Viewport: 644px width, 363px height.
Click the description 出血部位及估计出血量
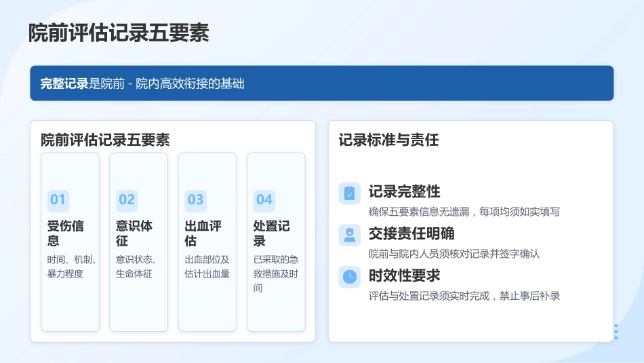pos(207,267)
